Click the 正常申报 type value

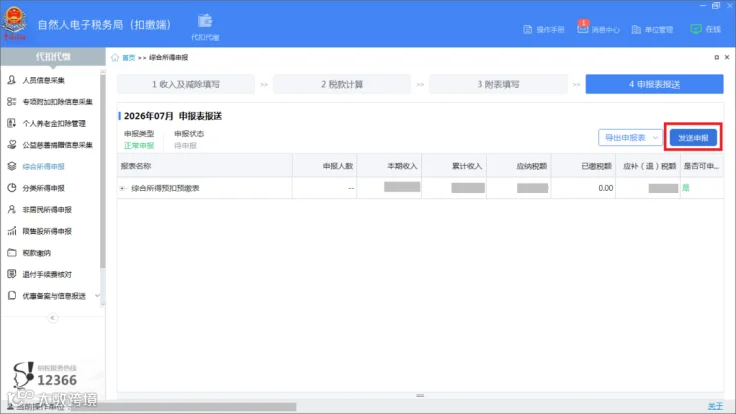click(x=139, y=146)
